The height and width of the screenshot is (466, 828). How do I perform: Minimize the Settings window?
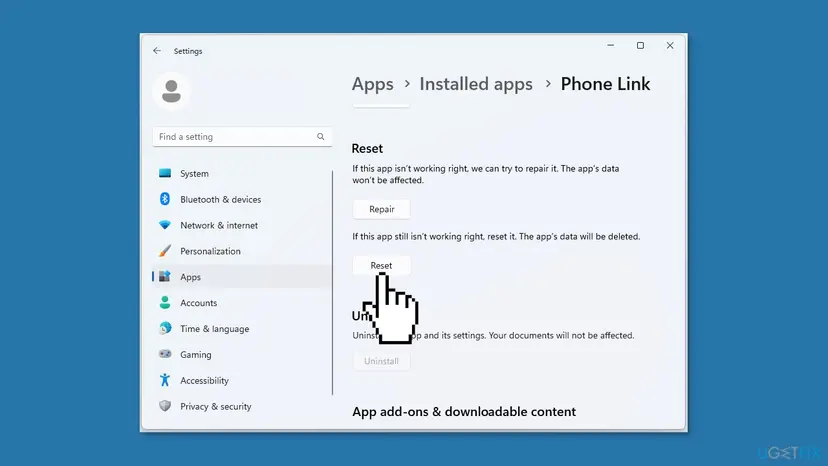610,45
